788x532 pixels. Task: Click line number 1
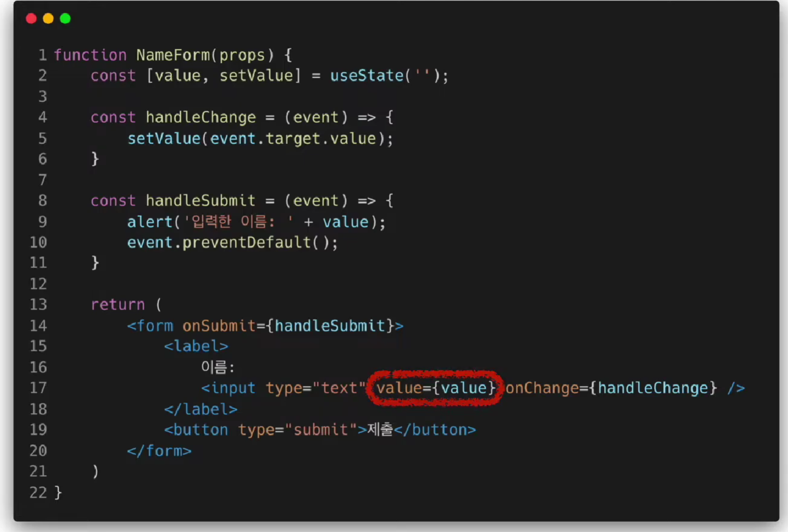[x=43, y=55]
